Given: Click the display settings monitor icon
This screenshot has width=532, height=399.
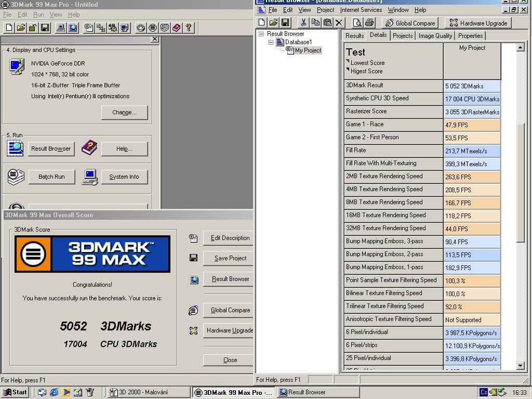Looking at the screenshot, I should (x=17, y=66).
